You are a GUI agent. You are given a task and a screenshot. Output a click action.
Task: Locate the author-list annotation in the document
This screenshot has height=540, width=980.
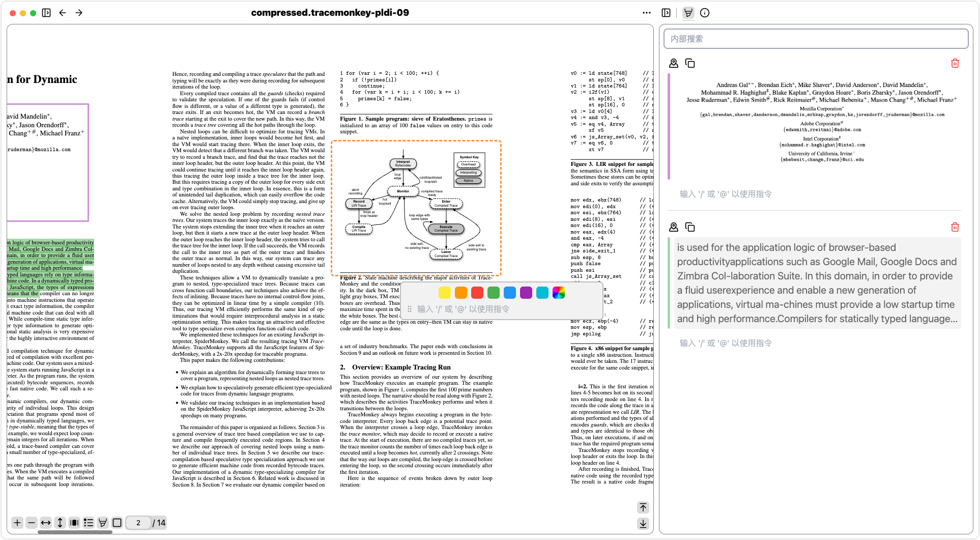click(x=674, y=63)
